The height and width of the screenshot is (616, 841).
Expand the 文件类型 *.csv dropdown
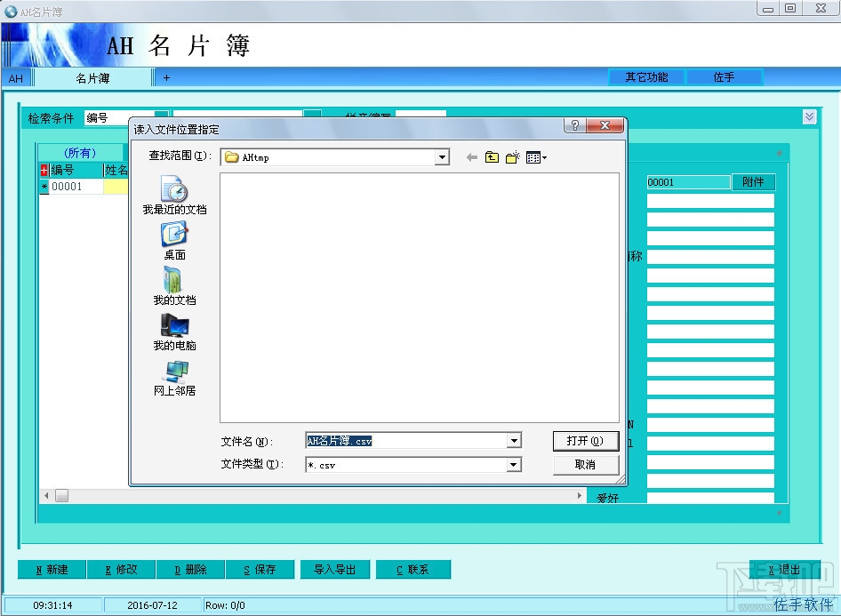click(512, 464)
